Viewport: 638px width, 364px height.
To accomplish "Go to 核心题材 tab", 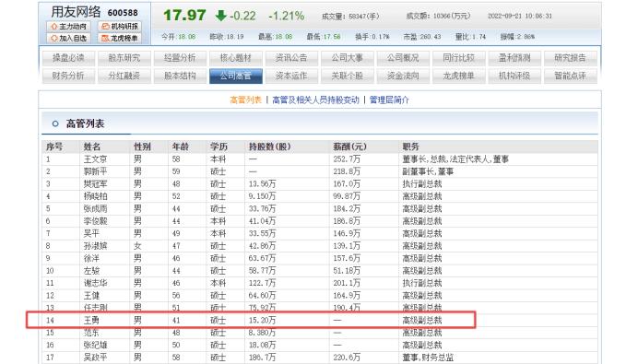I will click(236, 58).
